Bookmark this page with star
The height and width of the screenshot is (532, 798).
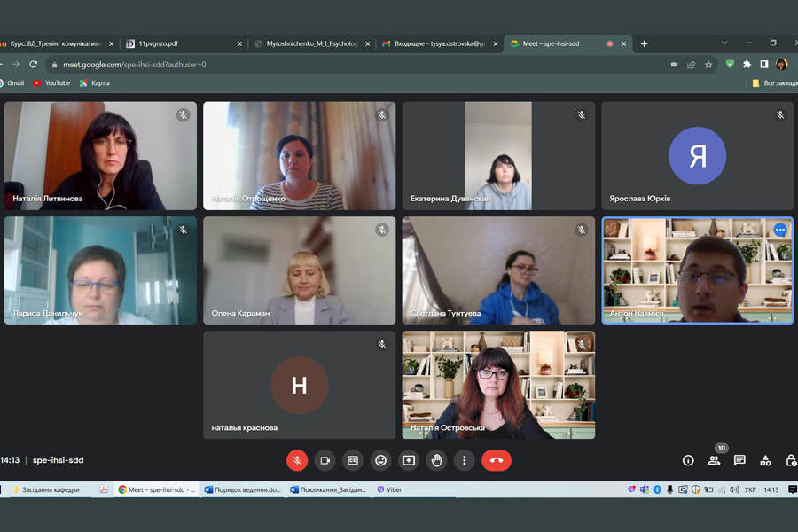click(x=708, y=65)
